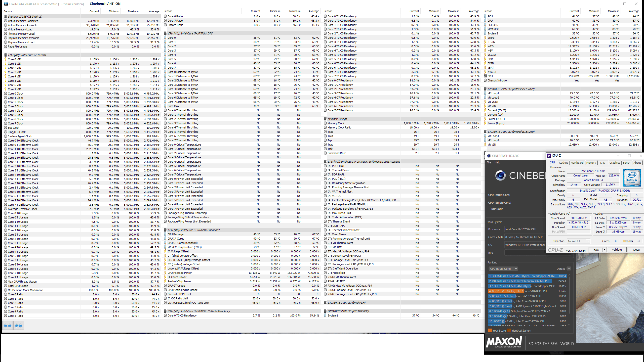Click the icon next to Memory Clock row
Viewport: 644px width, 362px height.
coord(325,123)
